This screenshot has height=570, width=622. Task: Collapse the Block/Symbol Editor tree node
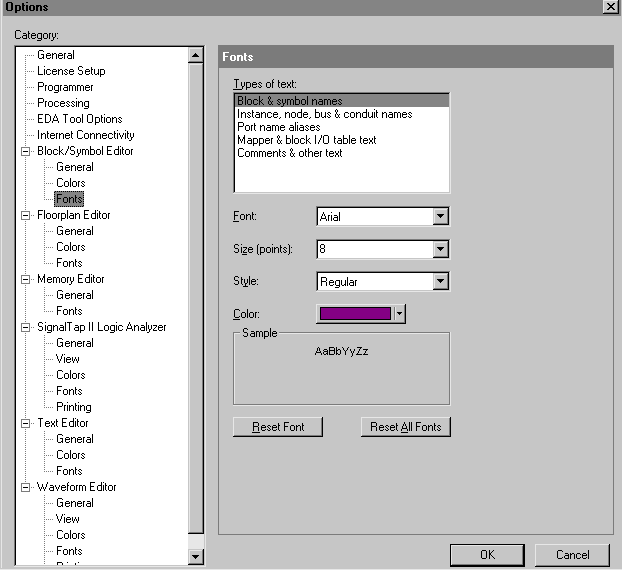coord(25,151)
